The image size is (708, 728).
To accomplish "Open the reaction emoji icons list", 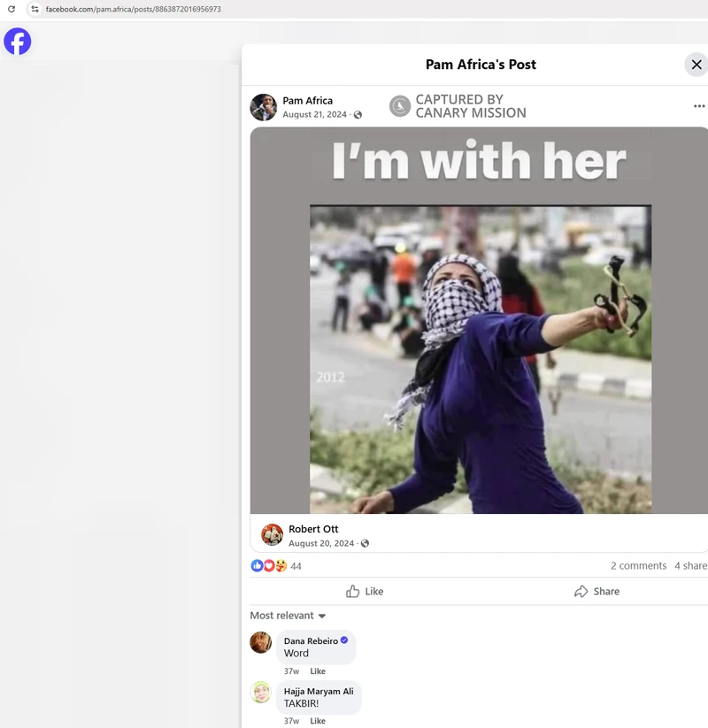I will (x=269, y=566).
